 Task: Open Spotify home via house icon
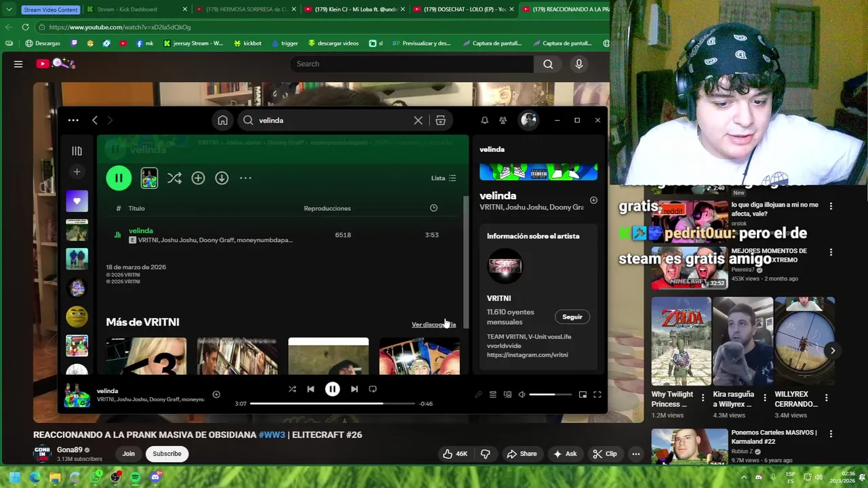[222, 120]
